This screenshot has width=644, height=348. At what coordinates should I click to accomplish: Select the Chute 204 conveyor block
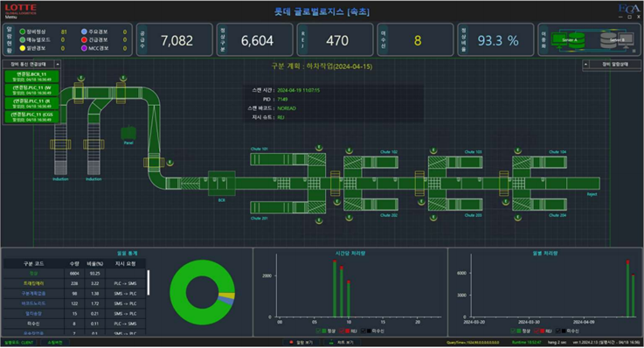point(540,205)
